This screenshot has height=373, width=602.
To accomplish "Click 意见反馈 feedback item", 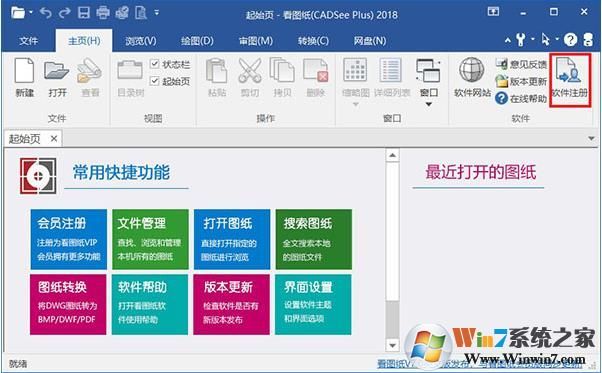I will coord(521,64).
